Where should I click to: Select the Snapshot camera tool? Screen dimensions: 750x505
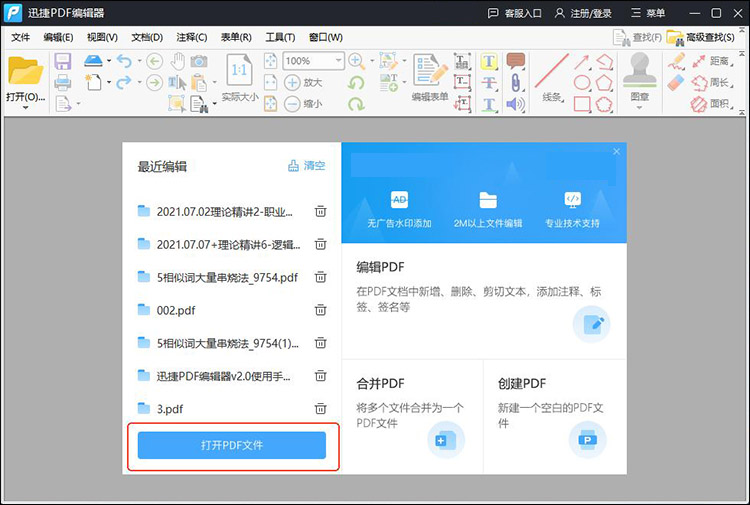[199, 61]
